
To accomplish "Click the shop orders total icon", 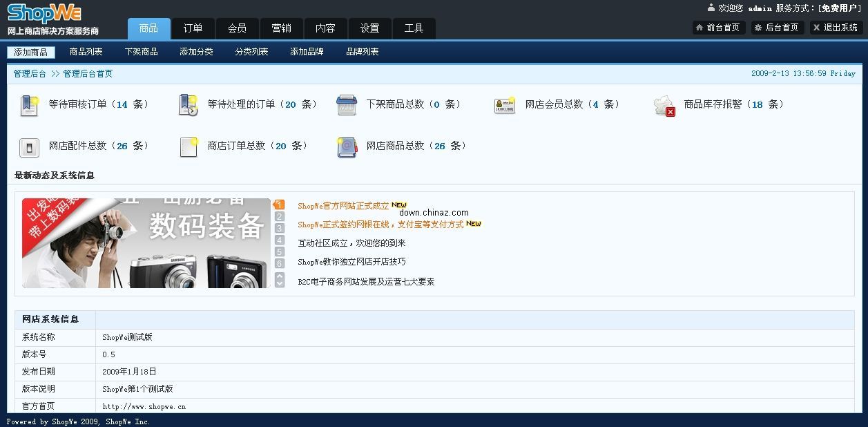I will tap(188, 146).
